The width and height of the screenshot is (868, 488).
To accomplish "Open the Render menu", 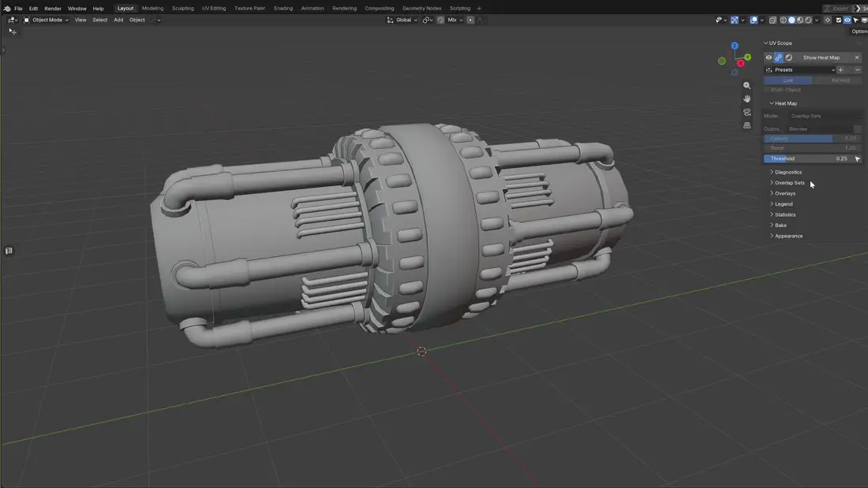I will pos(53,9).
